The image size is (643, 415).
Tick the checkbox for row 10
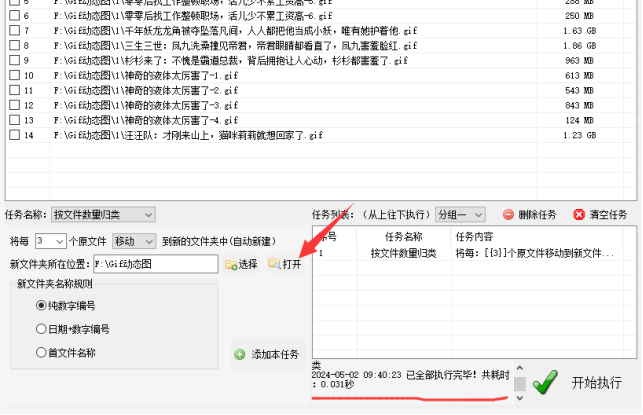pos(15,75)
